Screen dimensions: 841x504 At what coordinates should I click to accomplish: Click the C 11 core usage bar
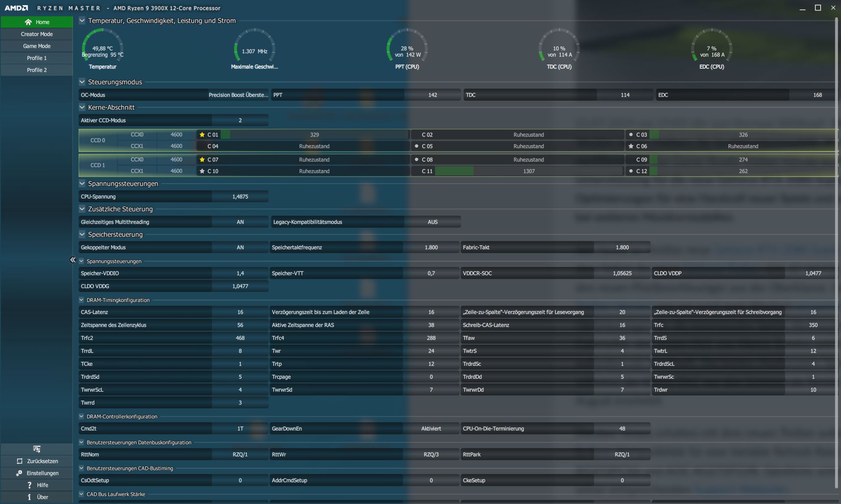[528, 171]
